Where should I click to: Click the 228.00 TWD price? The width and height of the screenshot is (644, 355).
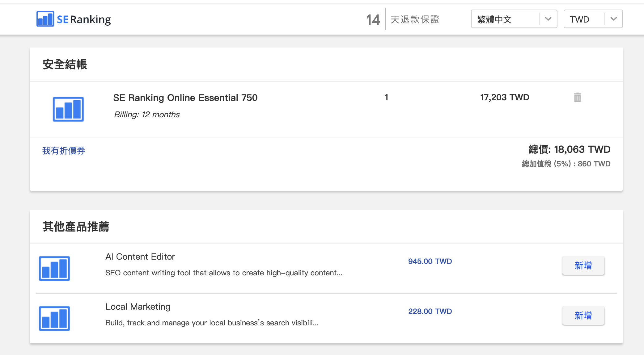(x=430, y=311)
